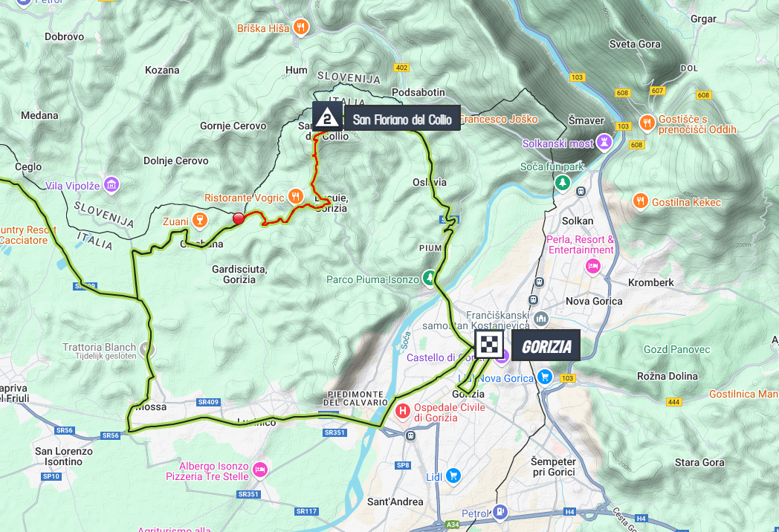Click the Ristorante Vogric fork icon
779x532 pixels.
tap(296, 196)
